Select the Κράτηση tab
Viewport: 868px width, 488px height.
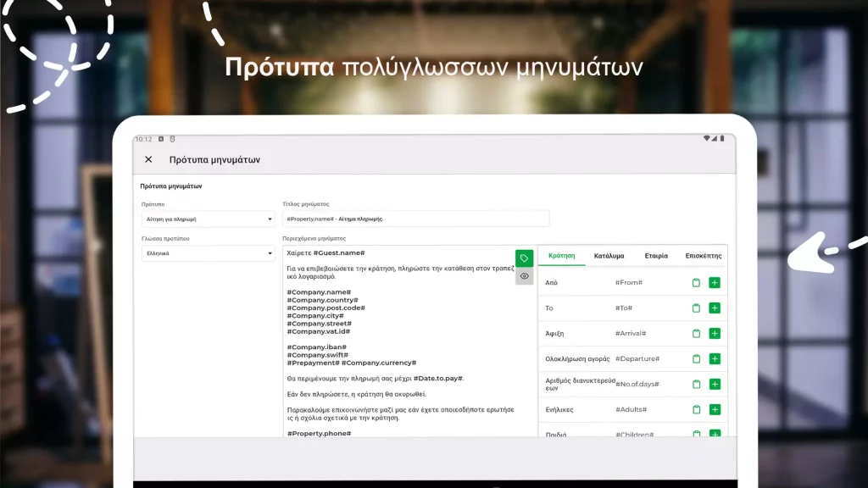(x=561, y=255)
